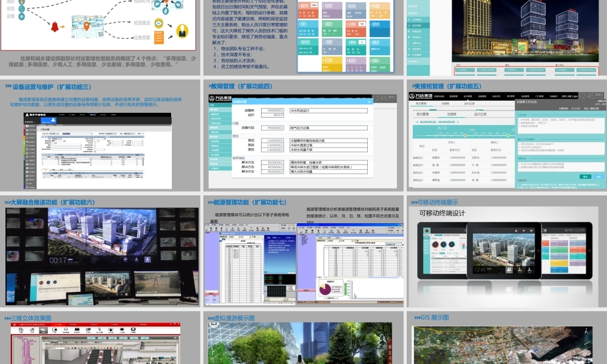Click the 故障代码 PR000061 input field
Screen dimensions: 607x364
(276, 128)
